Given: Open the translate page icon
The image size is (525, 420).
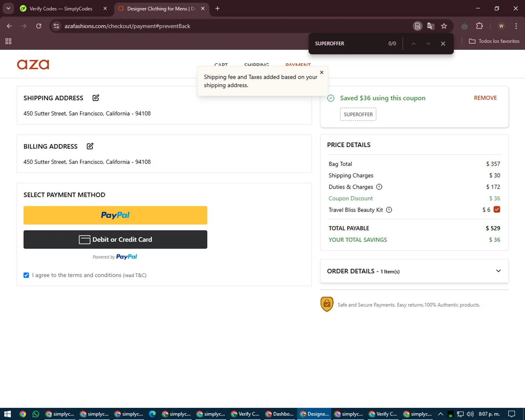Looking at the screenshot, I should pyautogui.click(x=431, y=26).
